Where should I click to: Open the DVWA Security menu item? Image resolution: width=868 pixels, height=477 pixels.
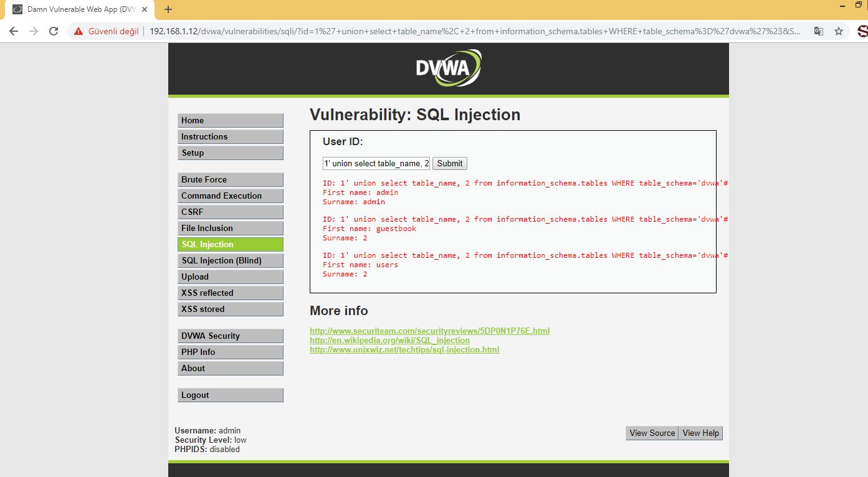point(231,336)
